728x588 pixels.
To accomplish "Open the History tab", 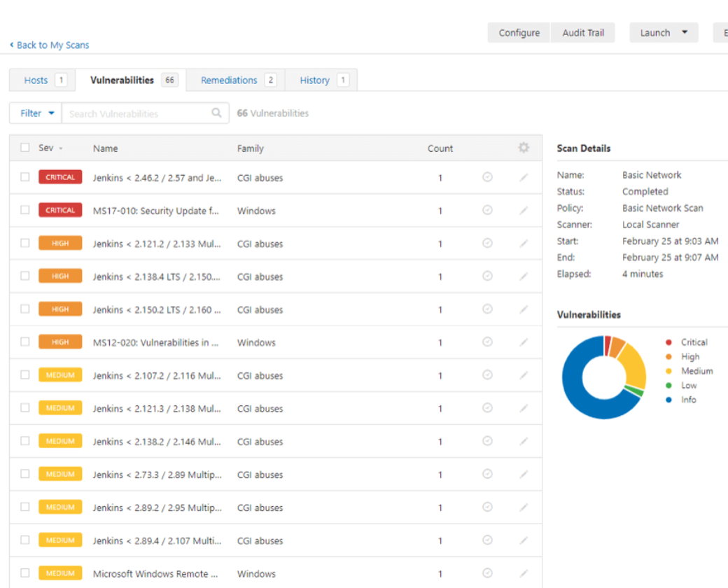I will (x=314, y=80).
